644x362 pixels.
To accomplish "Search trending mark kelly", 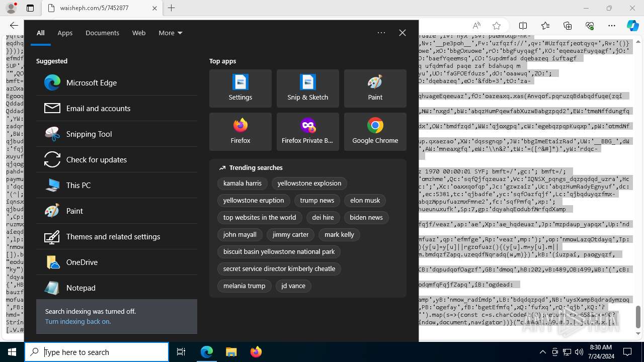I will (x=340, y=234).
